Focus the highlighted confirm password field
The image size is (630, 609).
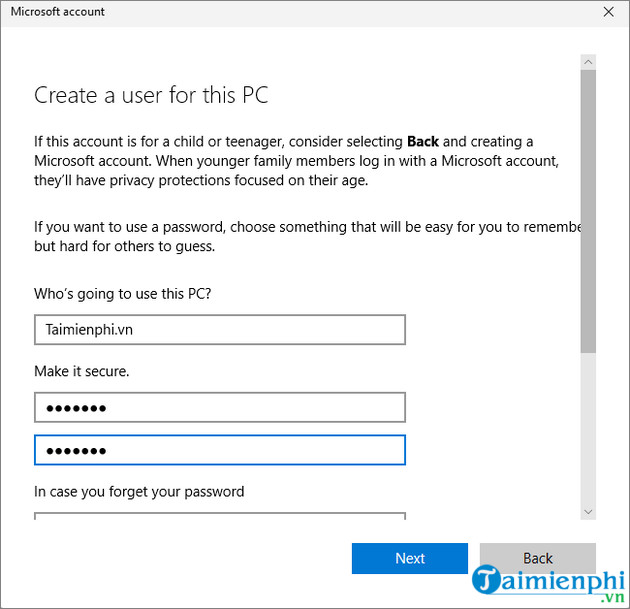[x=220, y=450]
